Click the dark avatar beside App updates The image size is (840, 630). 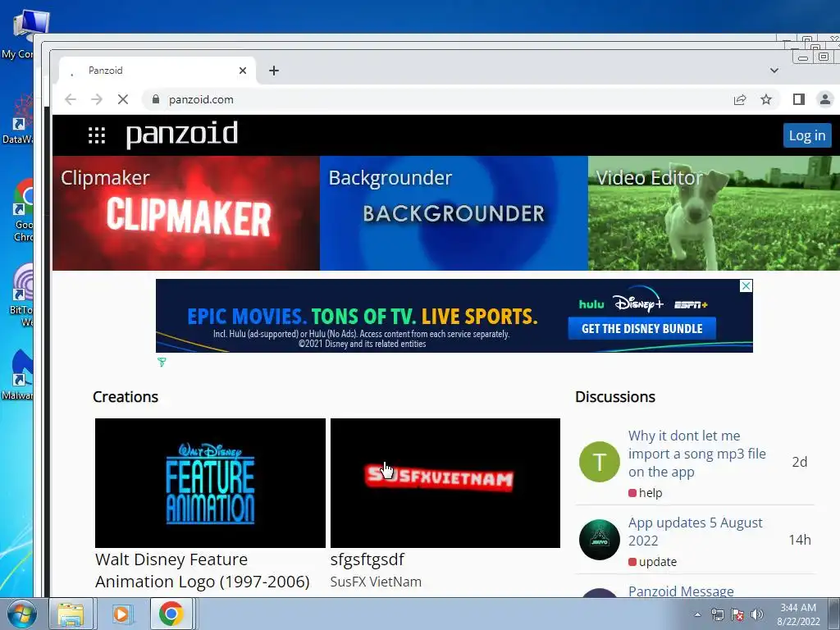[x=600, y=540]
